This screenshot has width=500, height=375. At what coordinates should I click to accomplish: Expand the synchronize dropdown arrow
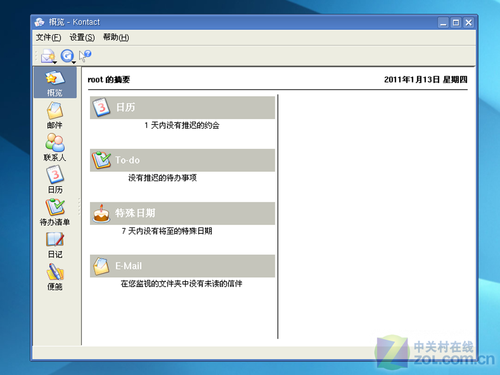pyautogui.click(x=74, y=62)
